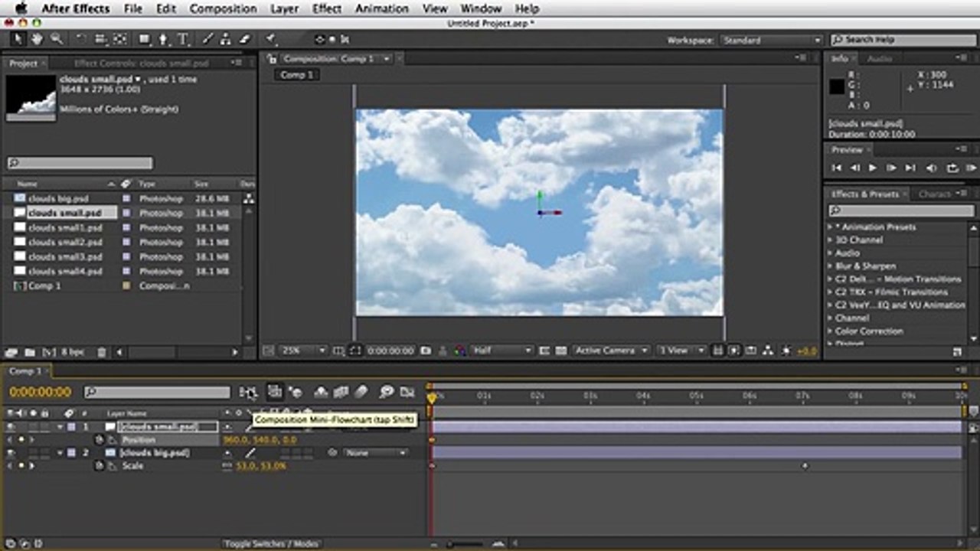Toggle visibility of clouds small.psd layer

pyautogui.click(x=11, y=427)
